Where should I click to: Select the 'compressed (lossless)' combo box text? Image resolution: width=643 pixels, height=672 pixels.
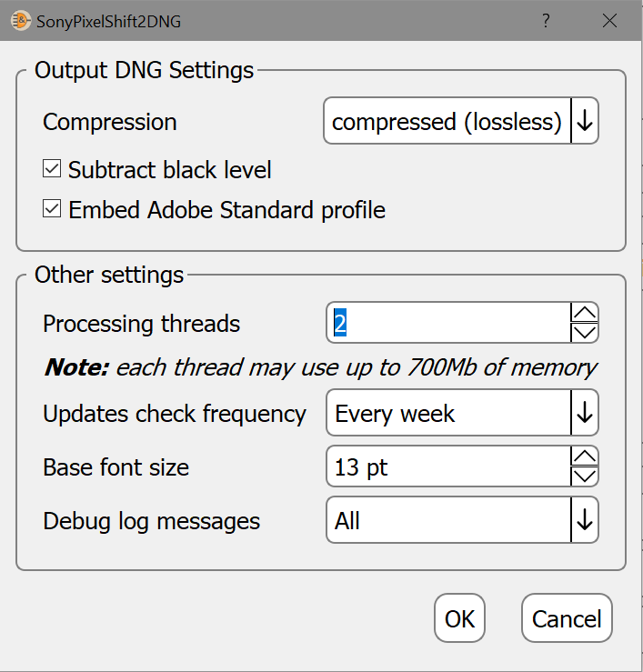pos(447,122)
